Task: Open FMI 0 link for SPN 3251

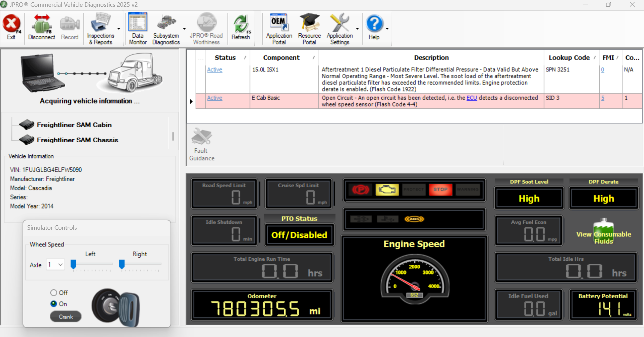Action: [x=603, y=70]
